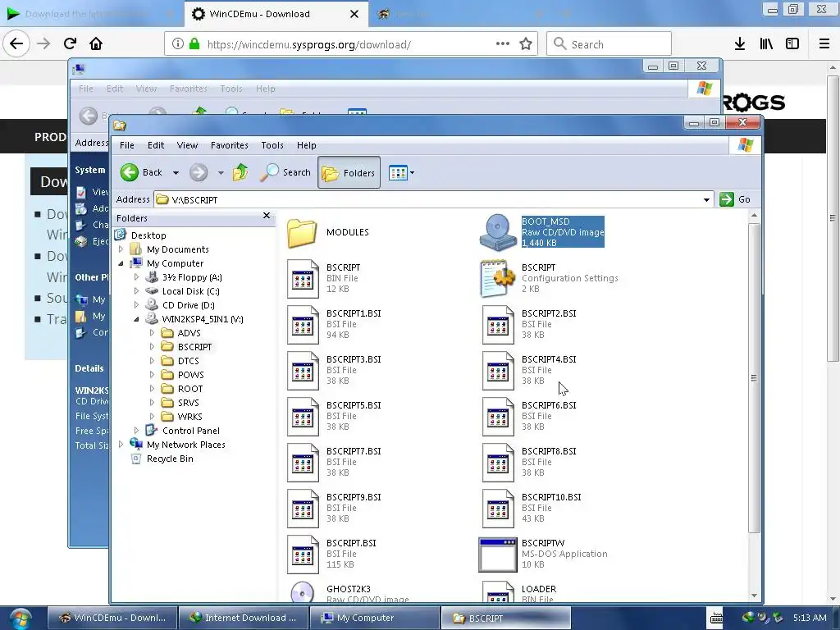Select the BSCRIPT10.BSI file icon

pos(498,509)
